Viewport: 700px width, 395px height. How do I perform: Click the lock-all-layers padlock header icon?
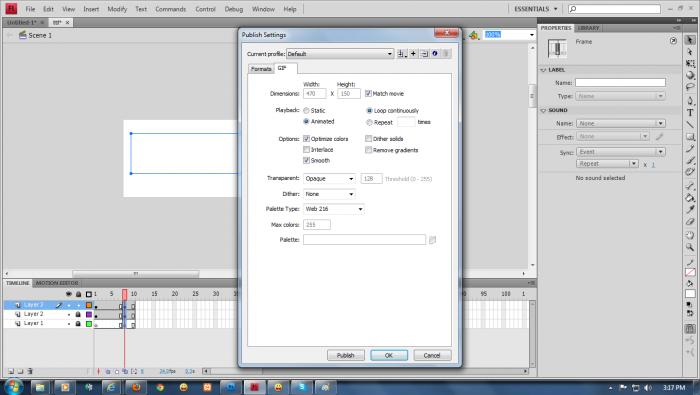pos(78,294)
